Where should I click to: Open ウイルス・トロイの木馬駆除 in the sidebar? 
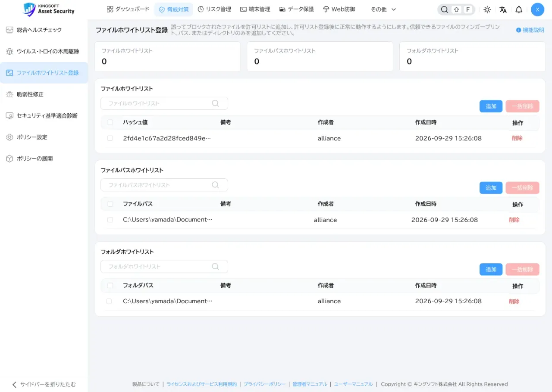point(44,51)
